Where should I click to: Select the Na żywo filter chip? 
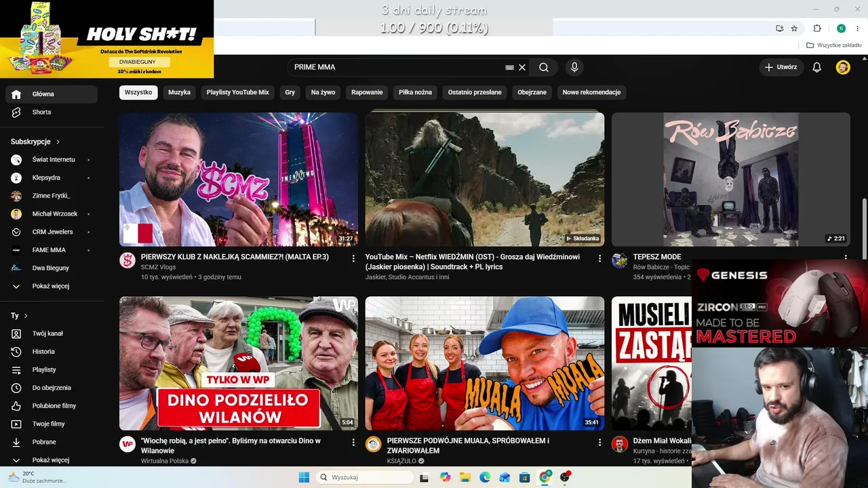[x=323, y=92]
